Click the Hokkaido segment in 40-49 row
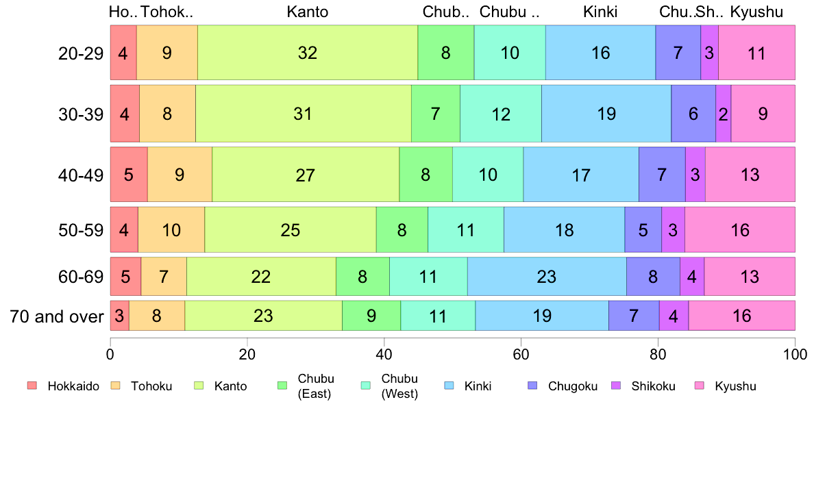 [x=129, y=174]
